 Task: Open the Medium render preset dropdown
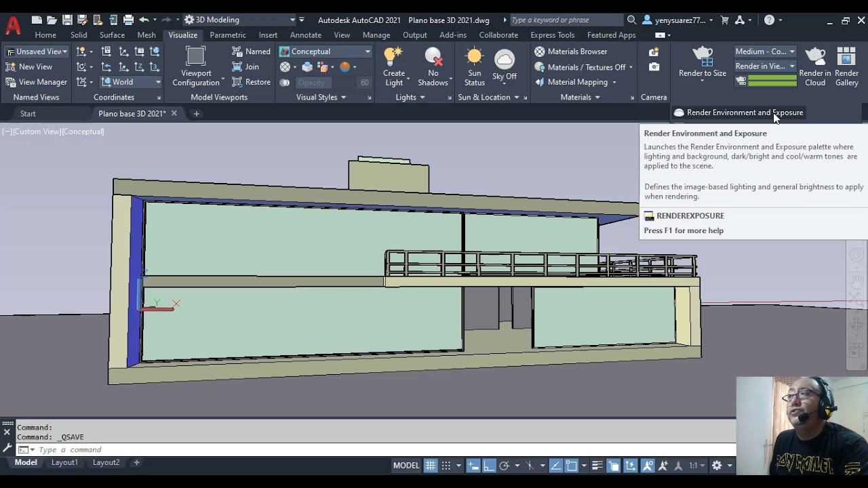[766, 52]
